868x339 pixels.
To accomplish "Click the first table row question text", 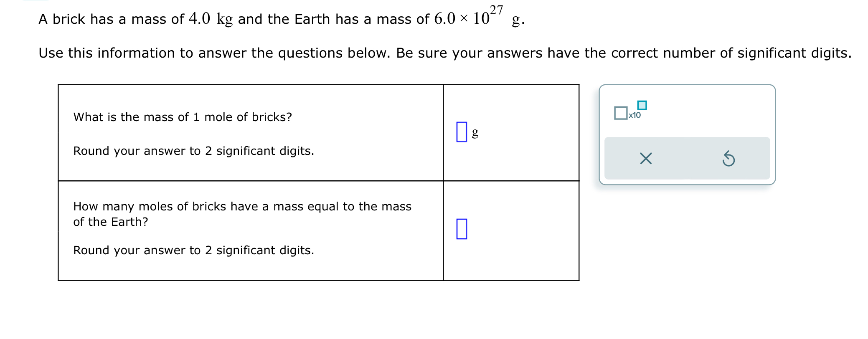I will pyautogui.click(x=182, y=117).
